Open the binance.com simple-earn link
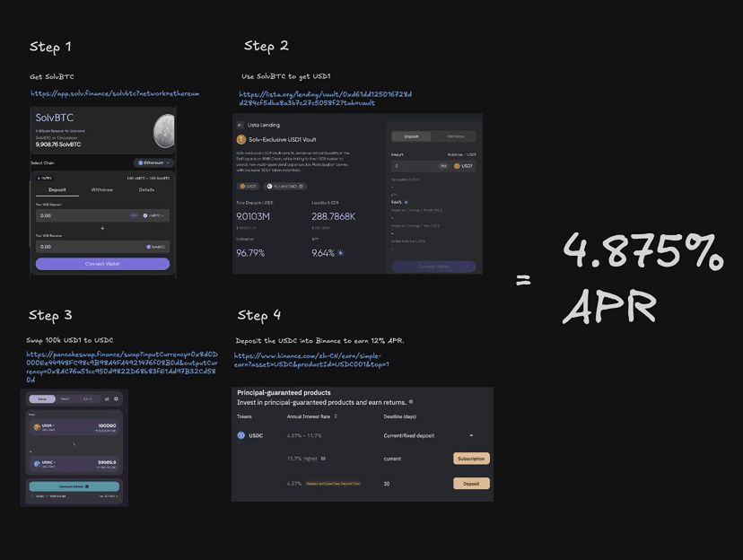The image size is (743, 560). pyautogui.click(x=311, y=360)
